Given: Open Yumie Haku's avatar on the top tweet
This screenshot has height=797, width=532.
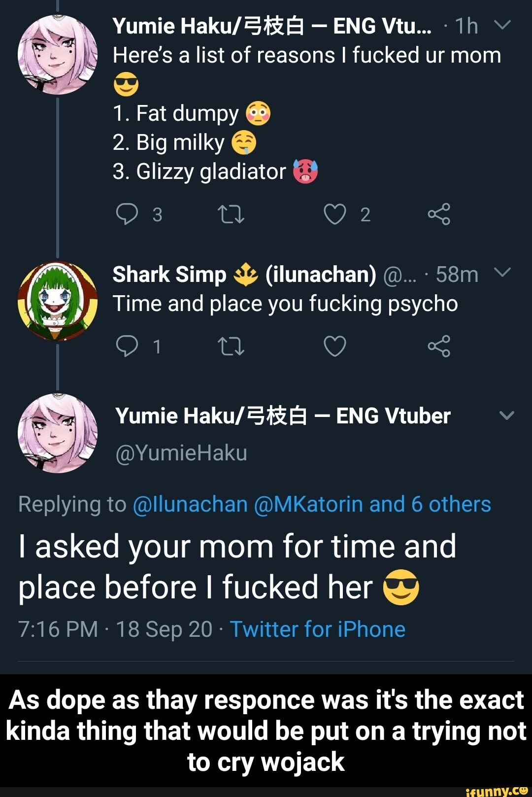Looking at the screenshot, I should point(58,55).
